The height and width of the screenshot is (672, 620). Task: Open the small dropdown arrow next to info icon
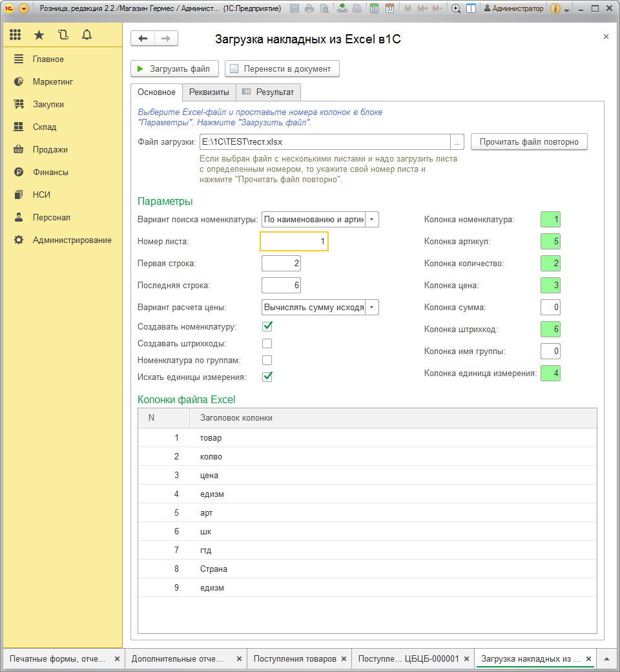566,10
